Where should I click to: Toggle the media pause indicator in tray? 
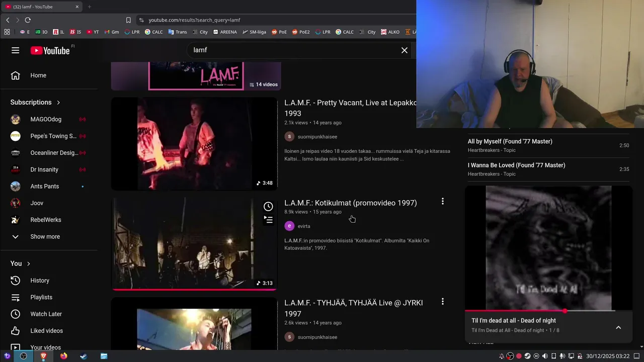coord(536,356)
